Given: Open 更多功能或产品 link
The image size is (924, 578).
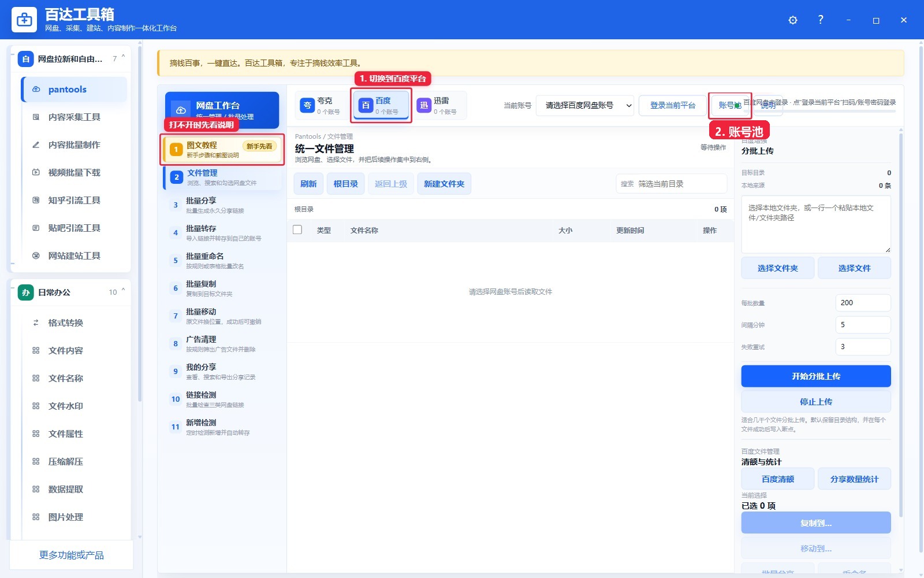Looking at the screenshot, I should (x=72, y=555).
